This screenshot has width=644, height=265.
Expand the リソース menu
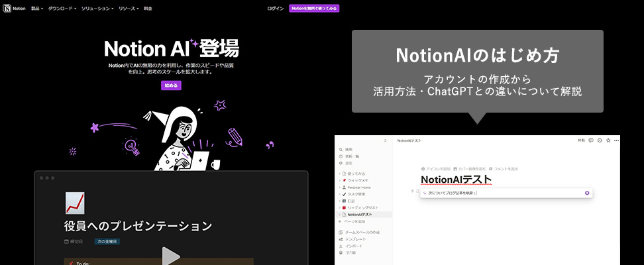(x=129, y=8)
